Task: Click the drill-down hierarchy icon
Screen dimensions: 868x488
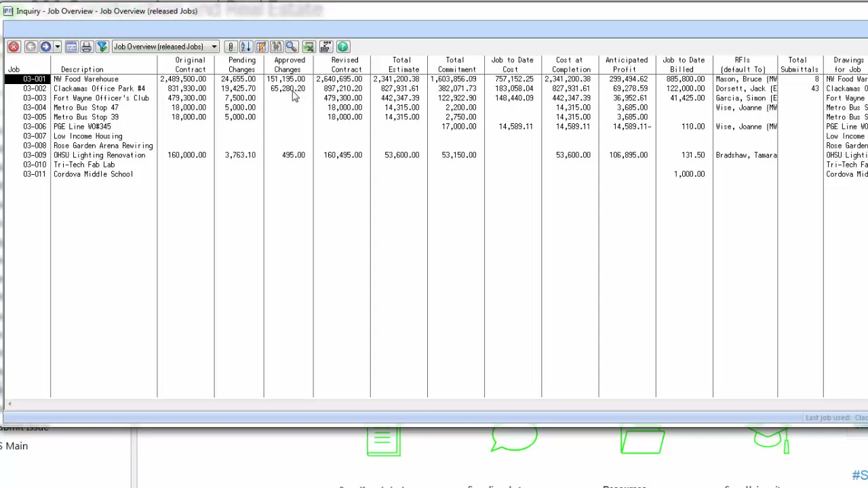Action: (x=325, y=47)
